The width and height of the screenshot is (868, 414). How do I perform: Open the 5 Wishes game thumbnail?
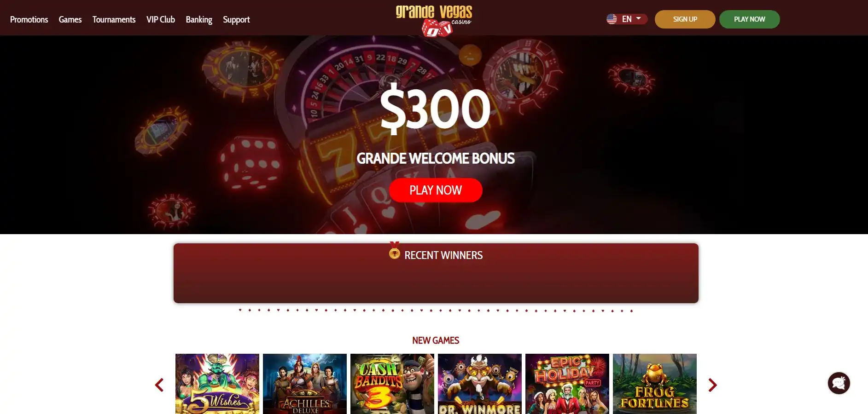pyautogui.click(x=217, y=384)
